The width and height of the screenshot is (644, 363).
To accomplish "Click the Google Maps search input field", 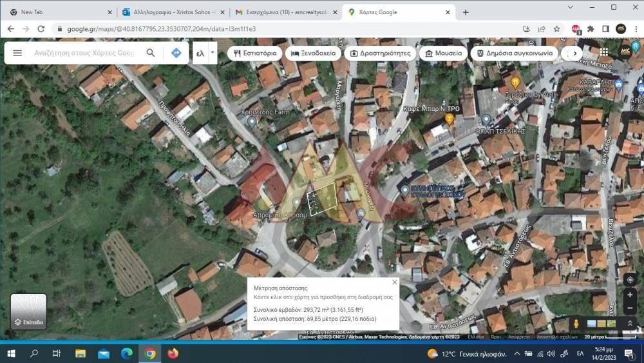I will coord(84,53).
